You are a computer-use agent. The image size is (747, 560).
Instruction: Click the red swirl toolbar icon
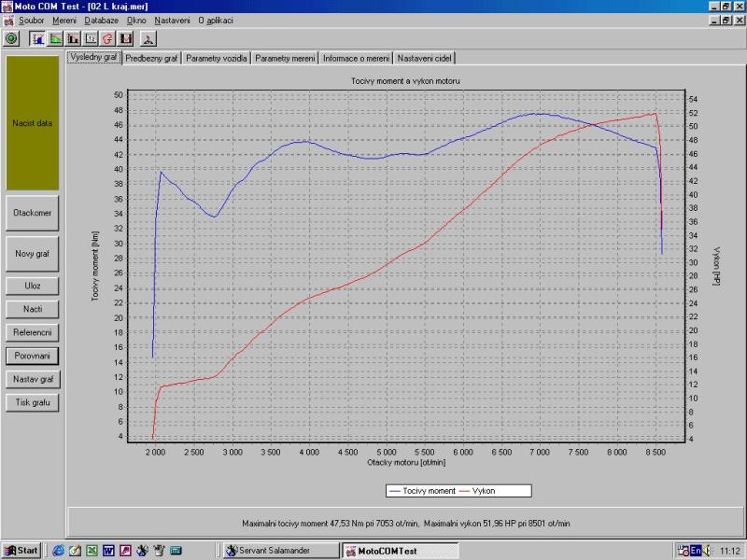108,38
